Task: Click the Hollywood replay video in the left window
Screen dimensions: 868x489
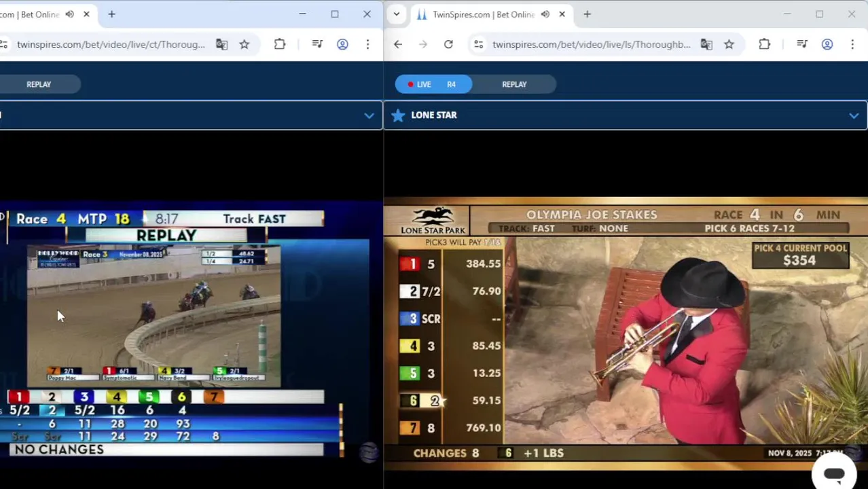Action: click(x=153, y=316)
